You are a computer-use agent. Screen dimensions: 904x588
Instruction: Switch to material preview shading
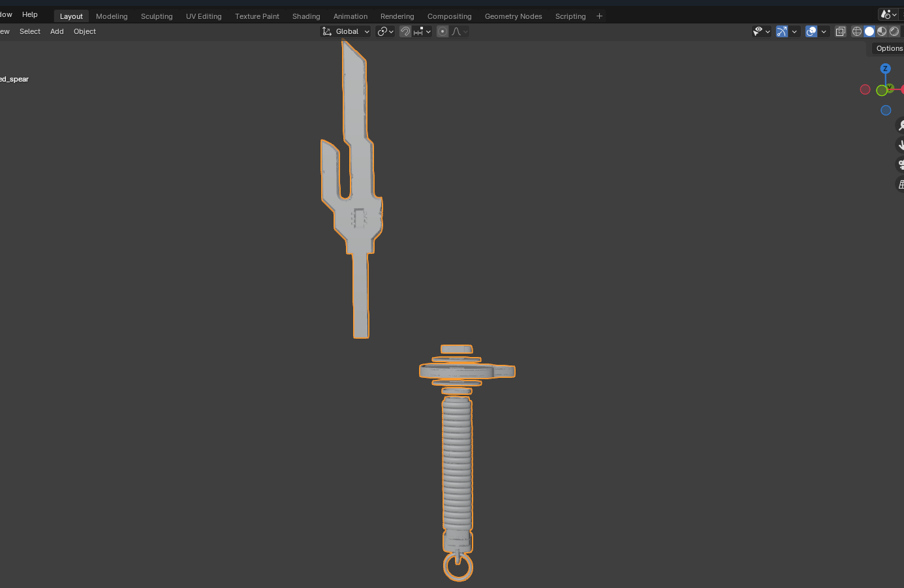point(882,31)
